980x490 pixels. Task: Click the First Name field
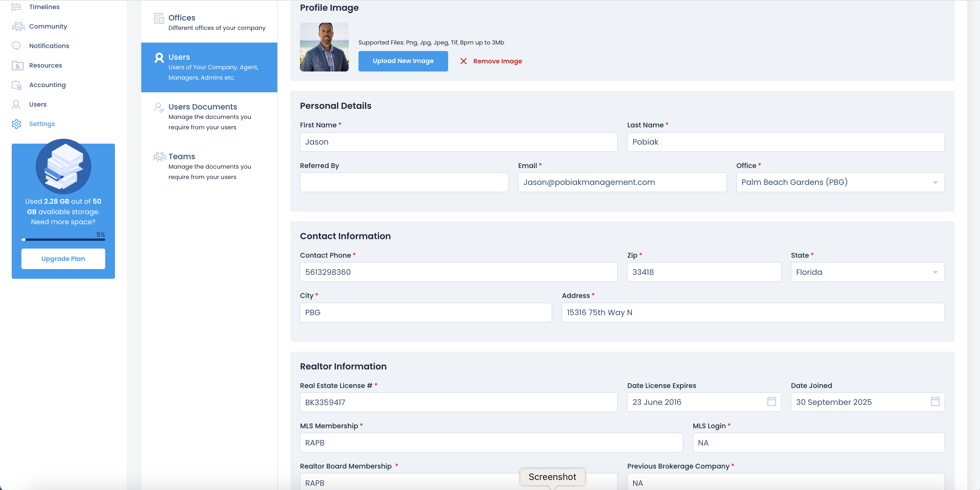pyautogui.click(x=459, y=142)
